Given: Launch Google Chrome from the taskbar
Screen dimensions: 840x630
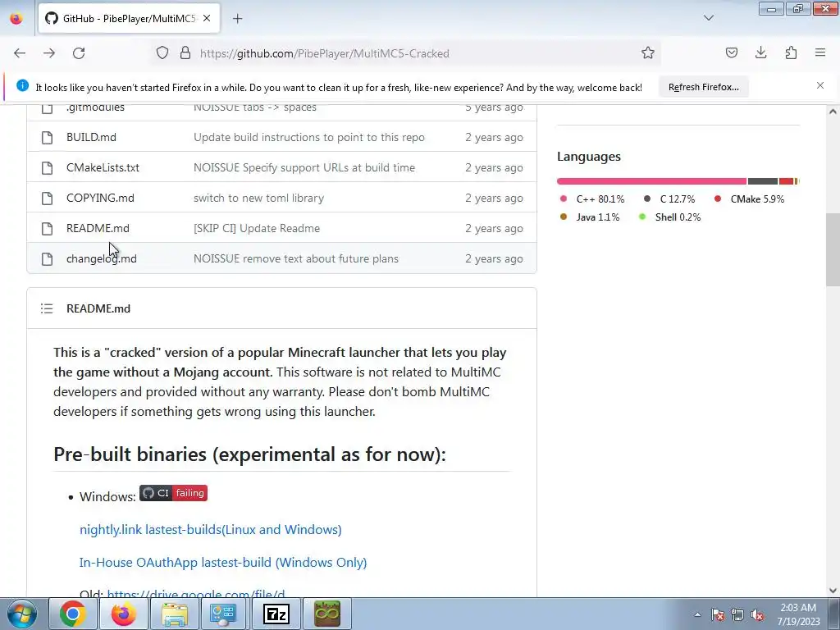Looking at the screenshot, I should pyautogui.click(x=73, y=614).
